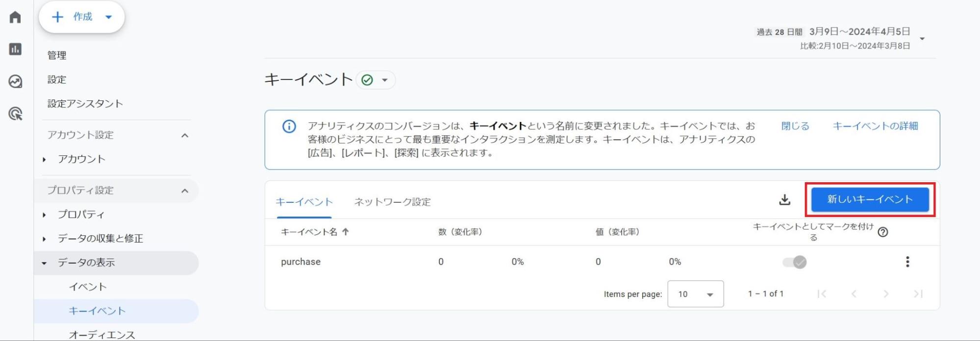Image resolution: width=980 pixels, height=341 pixels.
Task: Select オーディエンス in the side menu
Action: pyautogui.click(x=102, y=334)
